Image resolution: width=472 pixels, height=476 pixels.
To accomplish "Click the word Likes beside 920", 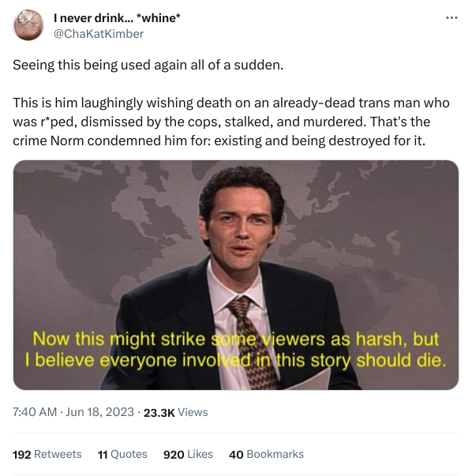I will (200, 454).
